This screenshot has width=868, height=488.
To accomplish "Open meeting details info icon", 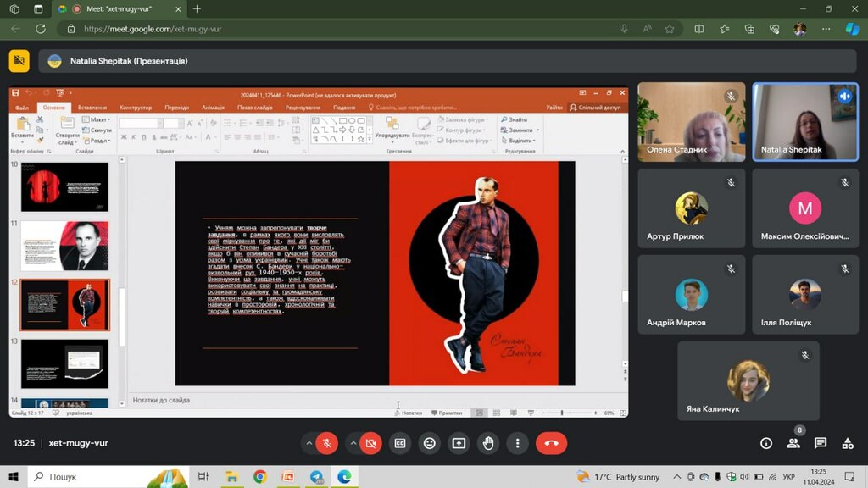I will (766, 443).
